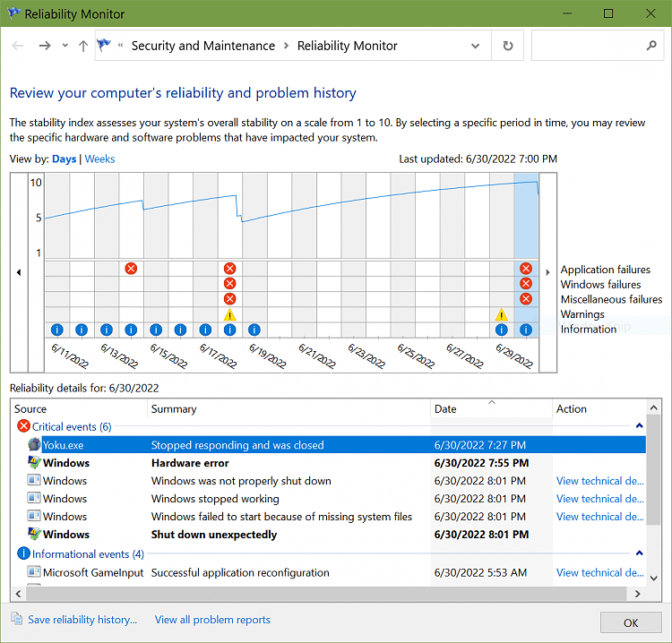Select miscellaneous failure marker on 6/18/2022
The height and width of the screenshot is (643, 672).
(x=230, y=298)
